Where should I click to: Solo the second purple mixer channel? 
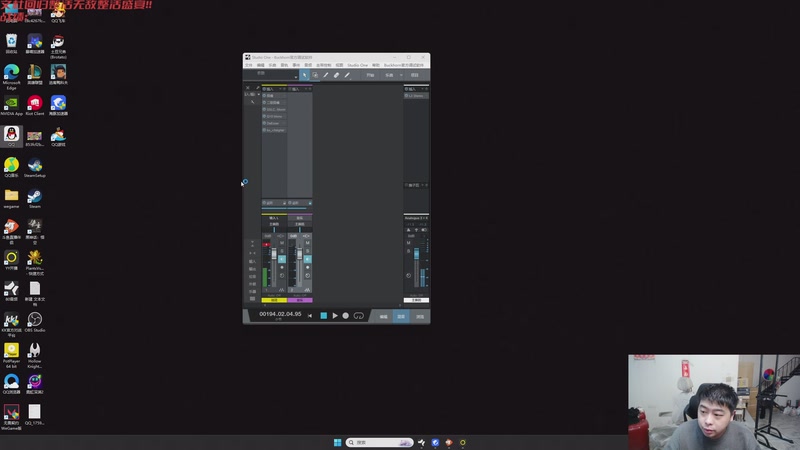click(x=308, y=251)
